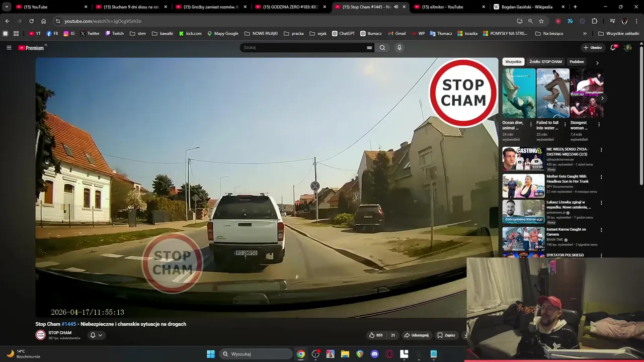
Task: Start voice search with microphone icon
Action: [399, 48]
